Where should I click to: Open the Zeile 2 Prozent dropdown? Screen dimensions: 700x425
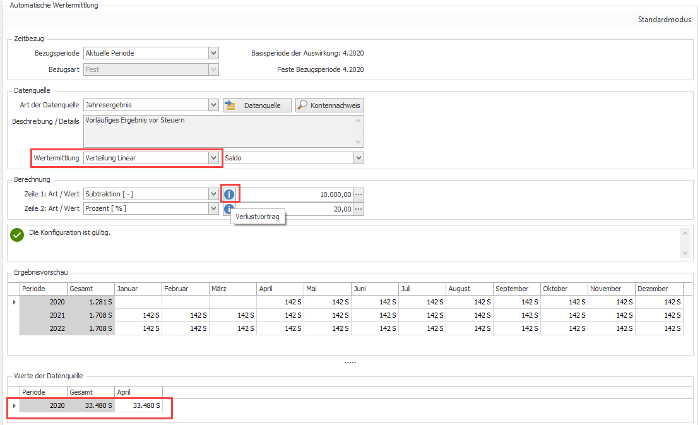pyautogui.click(x=213, y=208)
